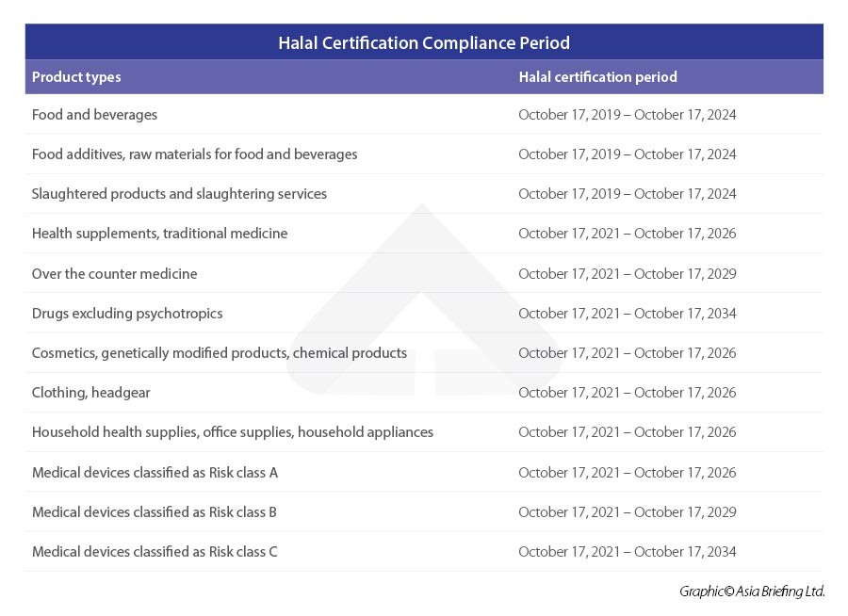Click the 'Food and beverages' row label
Screen dimensions: 848x616
tap(94, 115)
